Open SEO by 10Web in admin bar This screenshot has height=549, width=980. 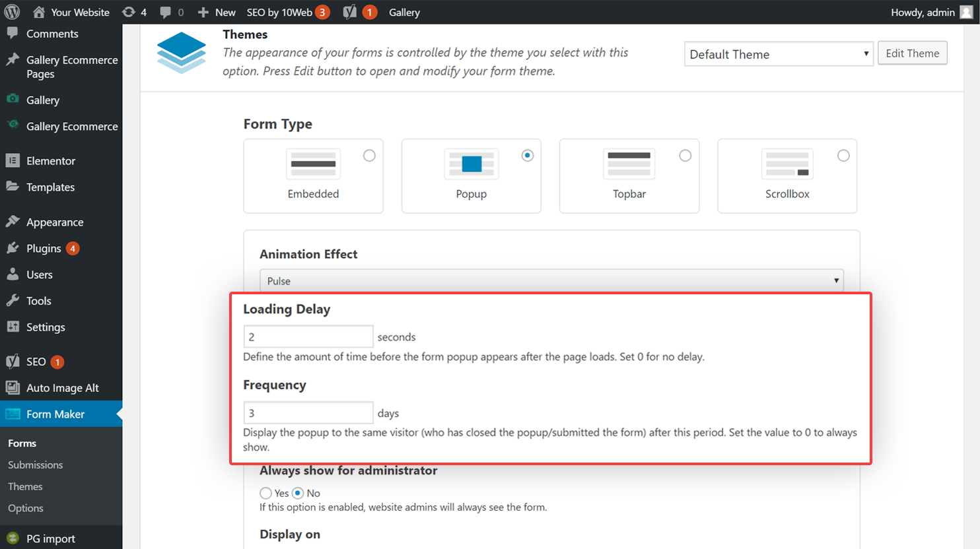point(279,13)
